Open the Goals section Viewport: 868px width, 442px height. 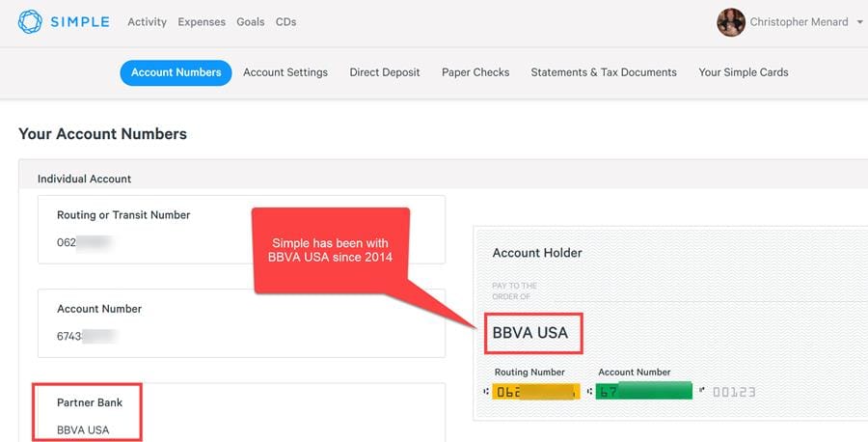point(250,22)
